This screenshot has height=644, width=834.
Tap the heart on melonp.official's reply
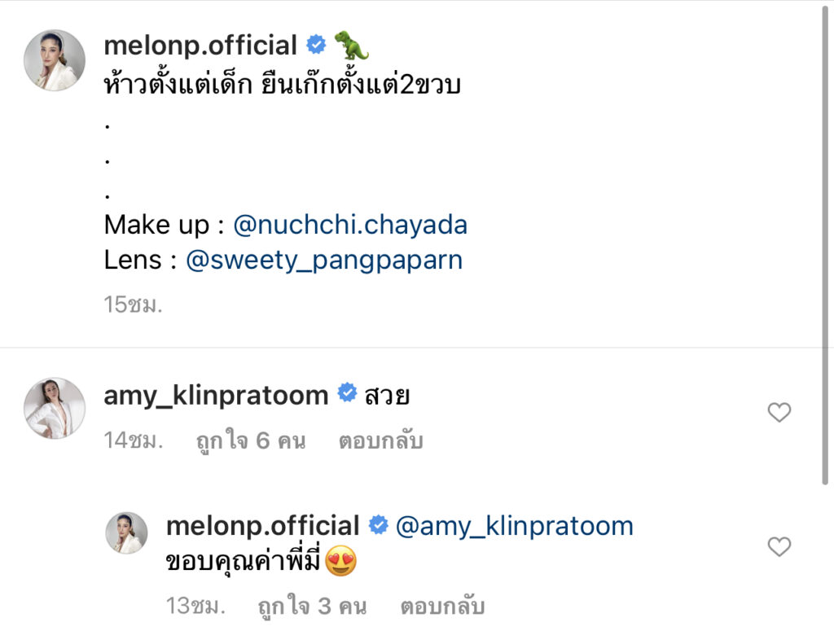coord(779,546)
